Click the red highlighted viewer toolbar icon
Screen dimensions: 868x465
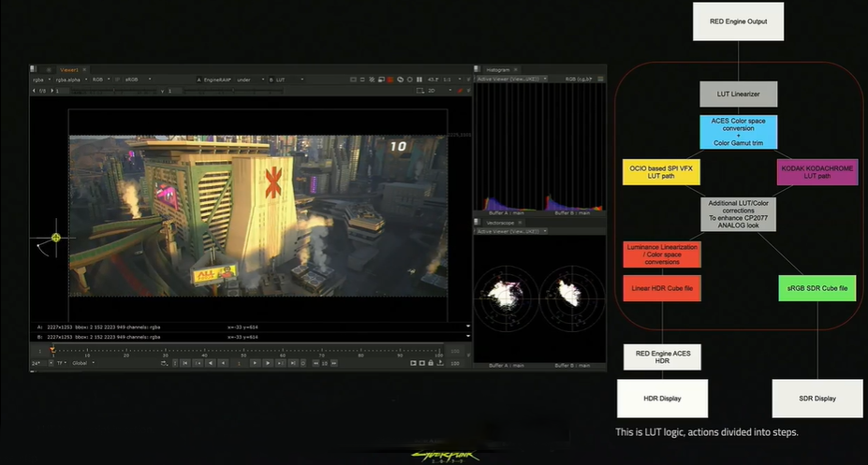[390, 80]
